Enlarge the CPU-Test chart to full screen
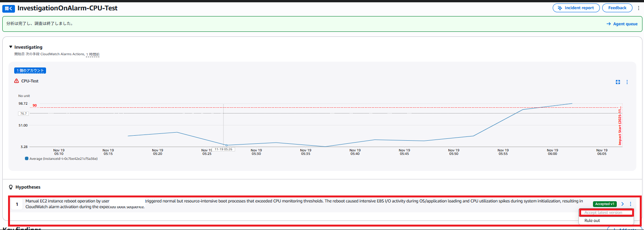 click(x=618, y=82)
